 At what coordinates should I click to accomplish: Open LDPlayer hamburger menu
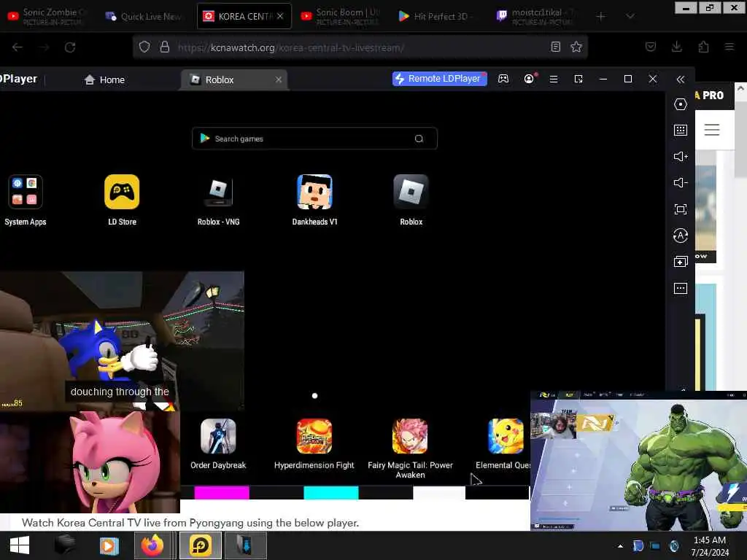tap(554, 79)
